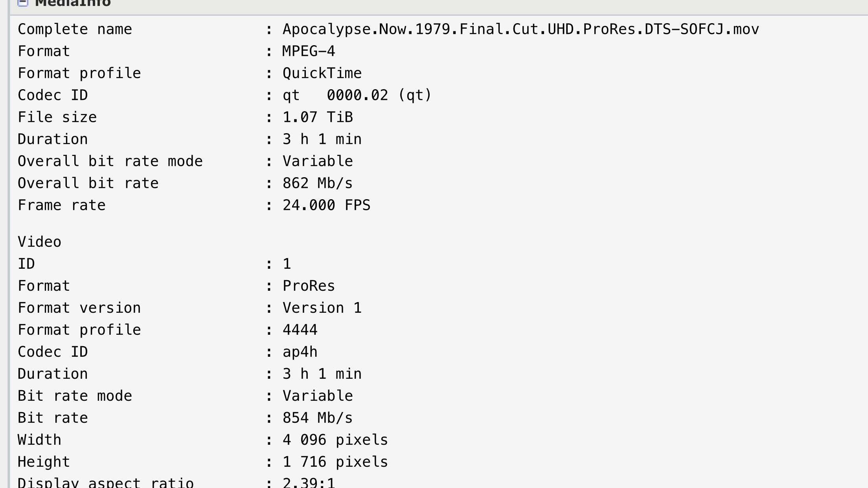Click the Overall bit rate mode label
Viewport: 868px width, 488px height.
tap(110, 161)
